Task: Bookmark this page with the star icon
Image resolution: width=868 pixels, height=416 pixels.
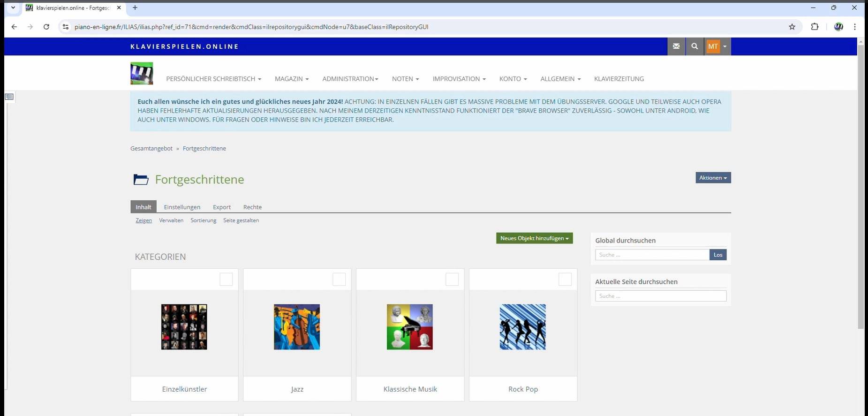Action: (792, 27)
